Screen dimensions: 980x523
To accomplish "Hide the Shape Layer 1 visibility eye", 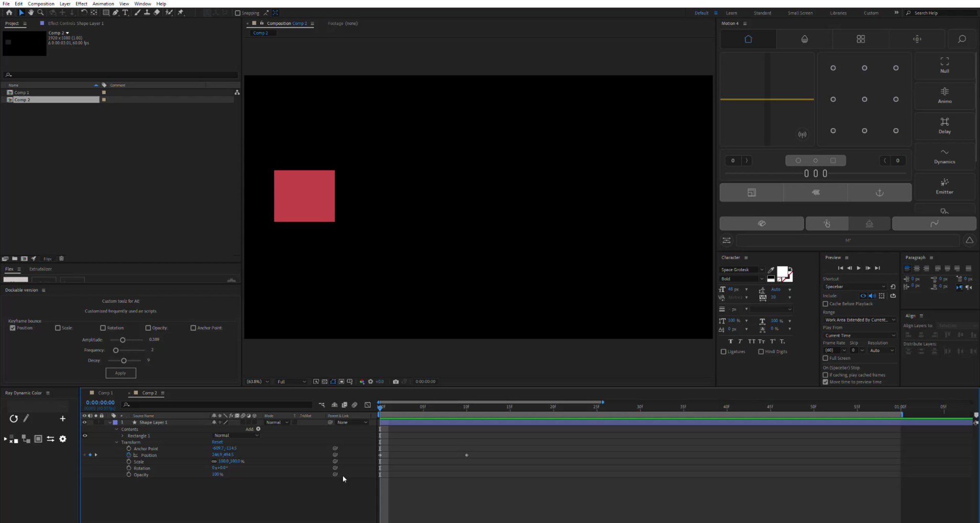I will click(x=85, y=422).
